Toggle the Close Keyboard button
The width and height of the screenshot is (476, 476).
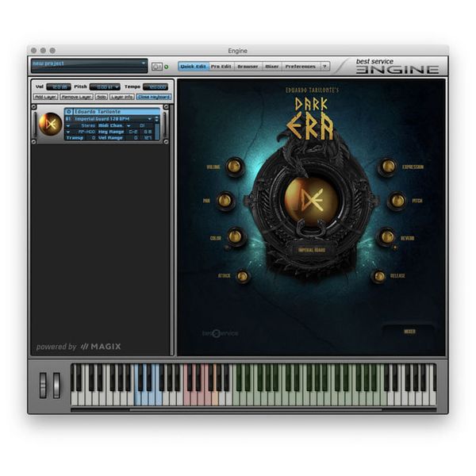point(154,97)
